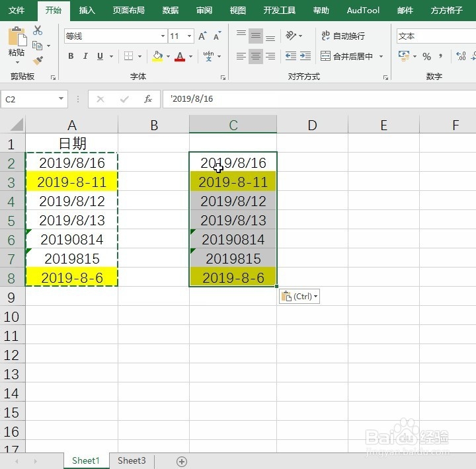
Task: Activate the Format Painter brush
Action: [x=38, y=60]
